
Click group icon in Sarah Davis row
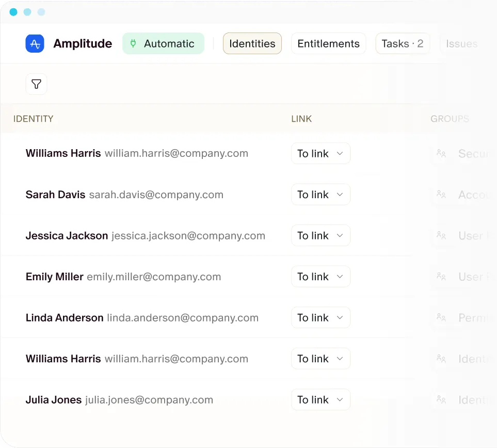point(441,195)
